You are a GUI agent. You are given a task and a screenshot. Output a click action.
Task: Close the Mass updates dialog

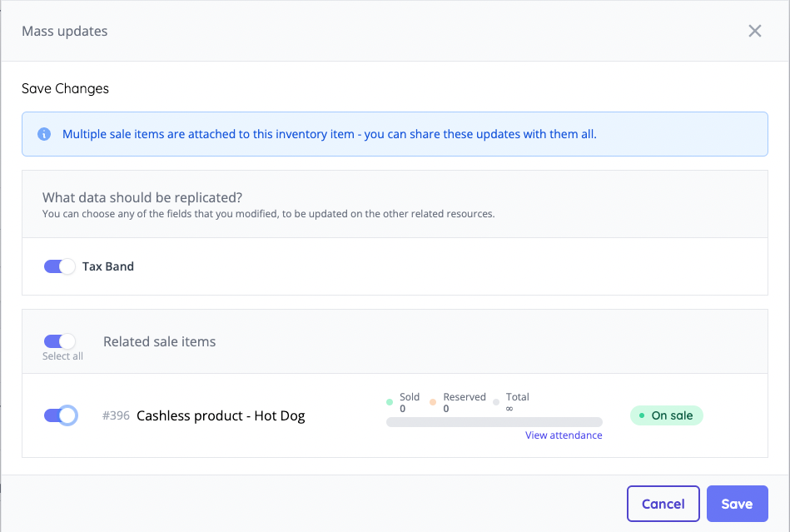(755, 31)
